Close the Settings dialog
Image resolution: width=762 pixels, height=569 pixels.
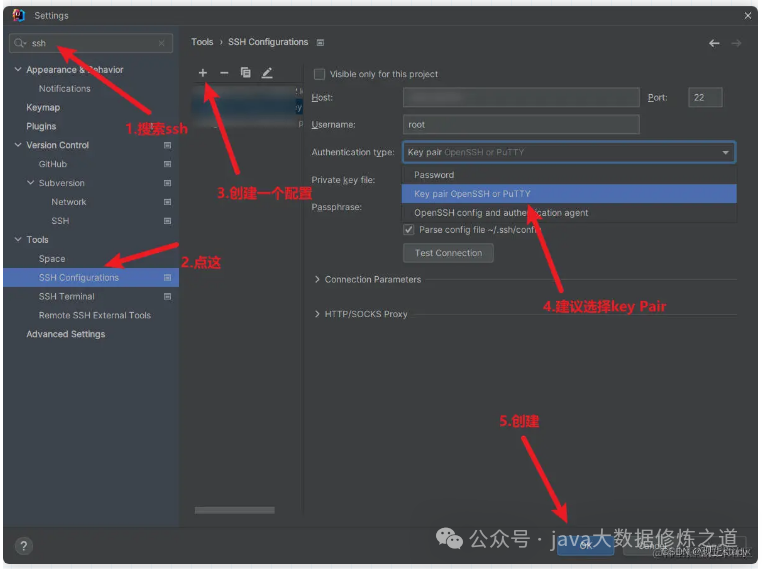click(x=747, y=16)
